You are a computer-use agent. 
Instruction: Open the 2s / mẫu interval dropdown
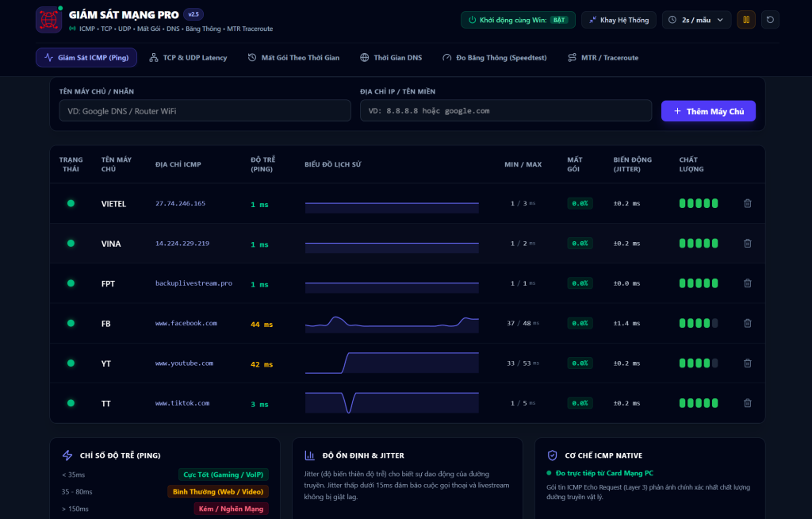(696, 20)
